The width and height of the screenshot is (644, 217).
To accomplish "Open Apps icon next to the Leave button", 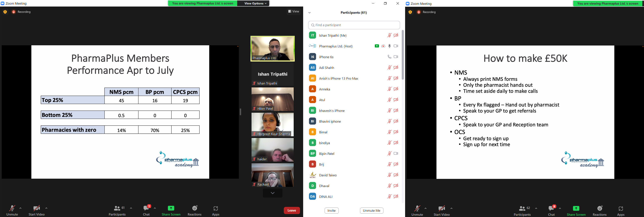I will click(x=216, y=210).
